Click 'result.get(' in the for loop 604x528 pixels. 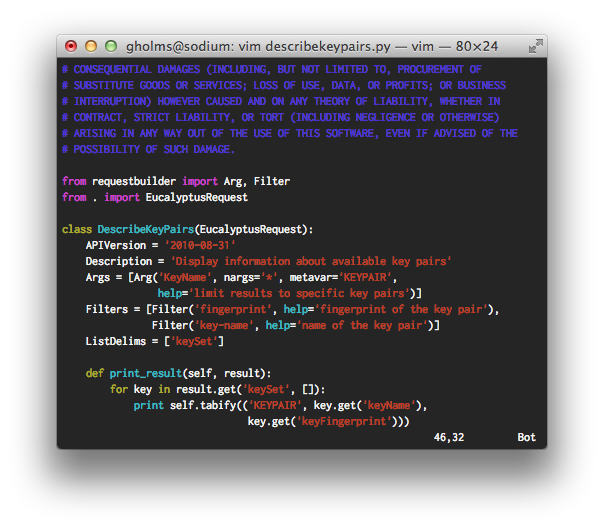tap(209, 389)
